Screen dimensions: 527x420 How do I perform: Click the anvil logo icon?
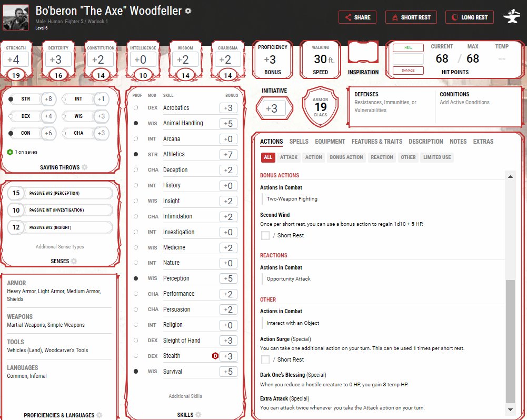[512, 17]
